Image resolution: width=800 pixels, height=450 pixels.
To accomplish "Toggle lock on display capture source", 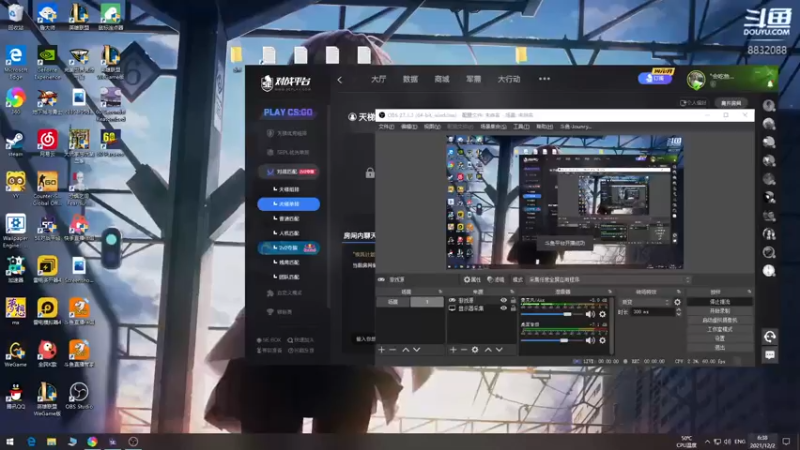I will (x=513, y=308).
